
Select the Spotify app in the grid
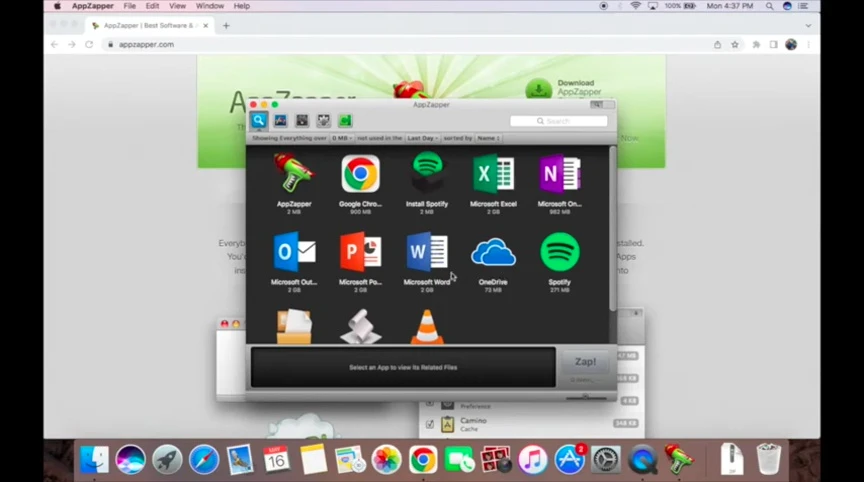[559, 262]
